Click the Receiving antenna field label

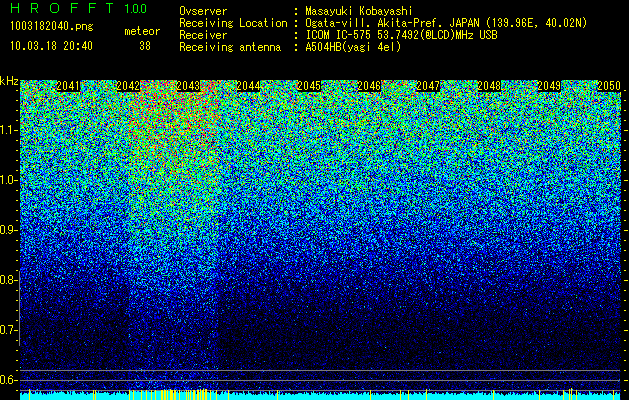230,47
